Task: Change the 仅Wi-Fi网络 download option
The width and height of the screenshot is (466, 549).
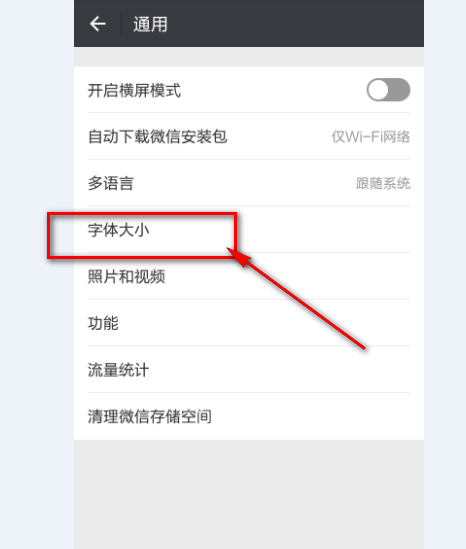Action: click(x=371, y=137)
